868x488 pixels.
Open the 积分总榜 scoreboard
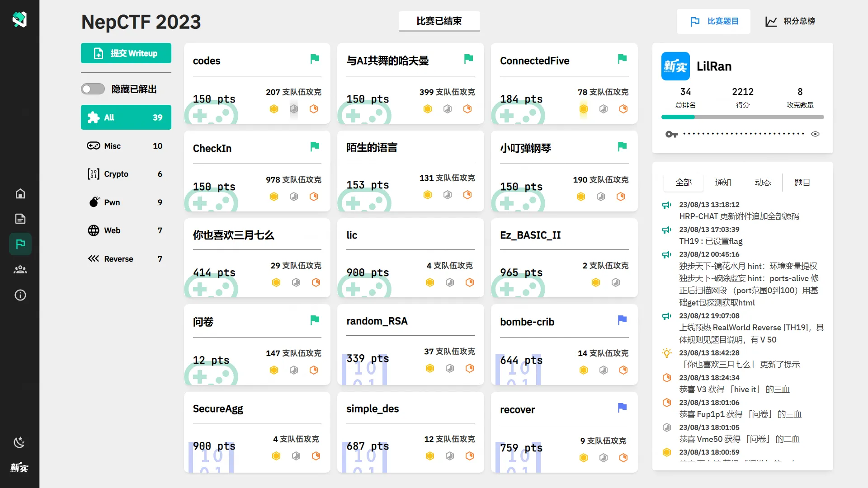click(x=790, y=21)
